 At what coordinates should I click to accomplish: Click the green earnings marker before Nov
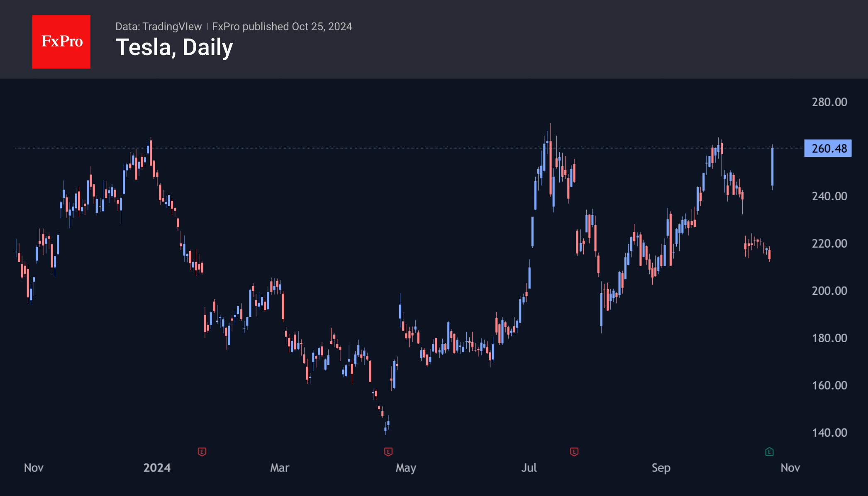click(769, 452)
